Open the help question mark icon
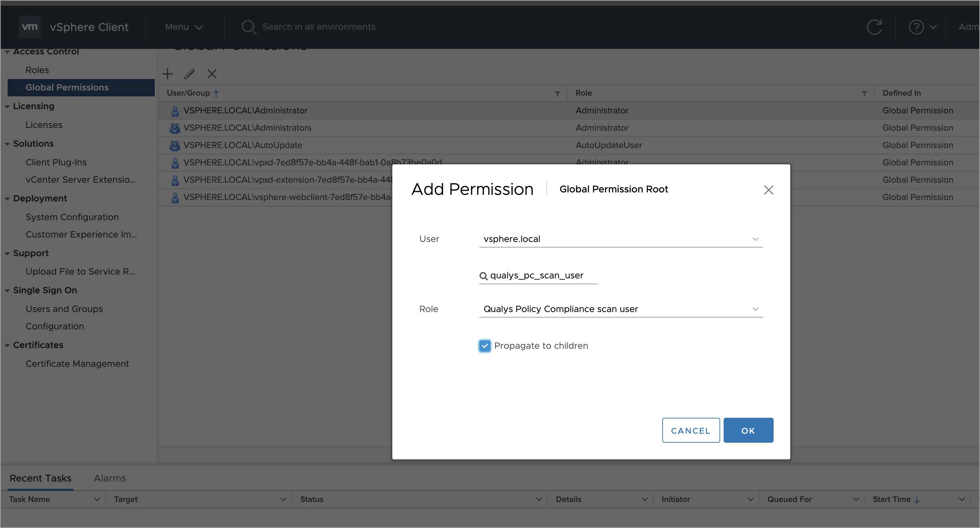The width and height of the screenshot is (980, 528). pos(916,27)
